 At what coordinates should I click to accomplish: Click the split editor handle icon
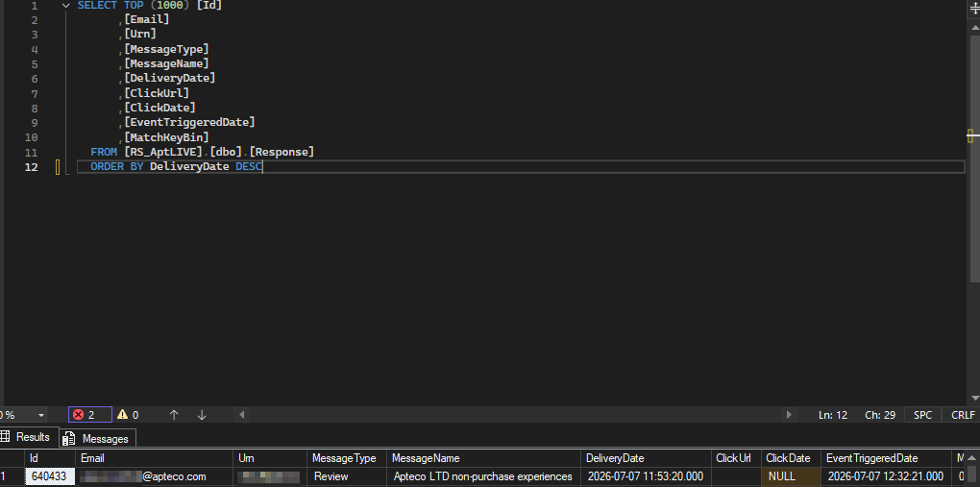[974, 7]
